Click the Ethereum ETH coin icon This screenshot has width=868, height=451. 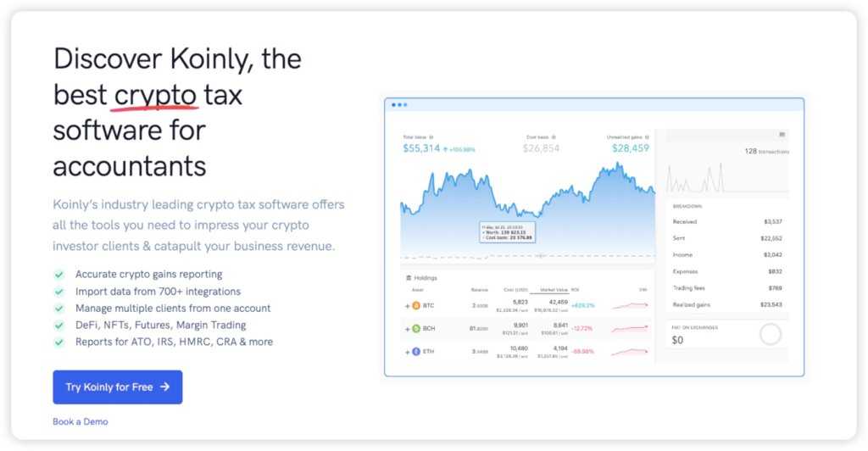coord(416,351)
